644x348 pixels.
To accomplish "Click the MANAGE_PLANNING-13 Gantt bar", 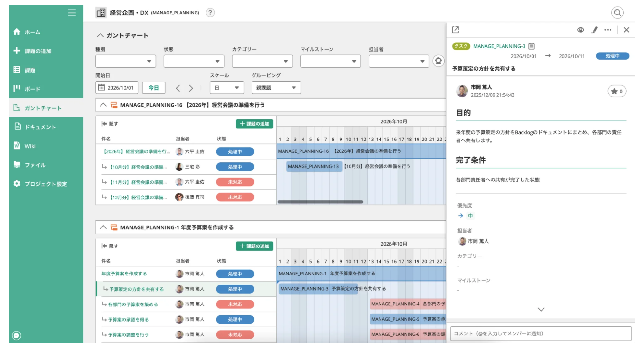I will tap(314, 166).
